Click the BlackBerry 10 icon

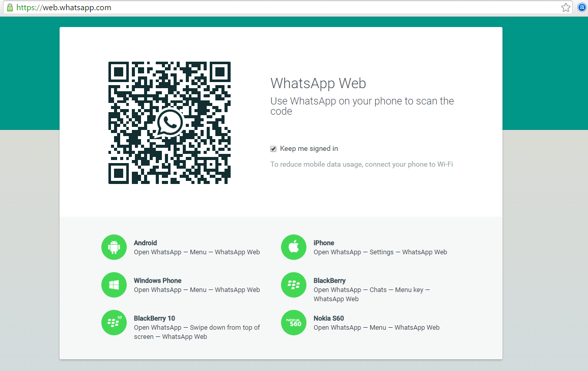tap(114, 323)
